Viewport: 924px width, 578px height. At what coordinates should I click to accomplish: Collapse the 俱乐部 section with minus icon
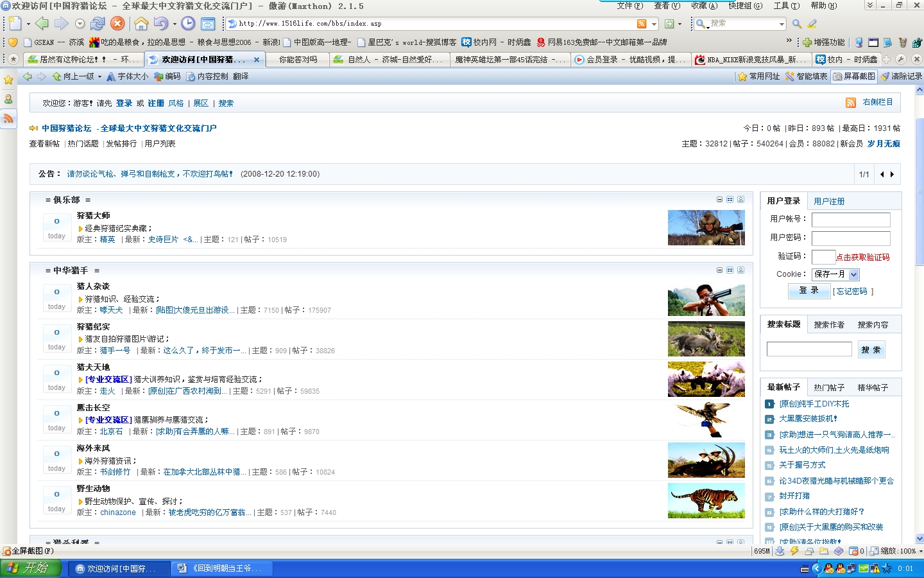tap(719, 200)
